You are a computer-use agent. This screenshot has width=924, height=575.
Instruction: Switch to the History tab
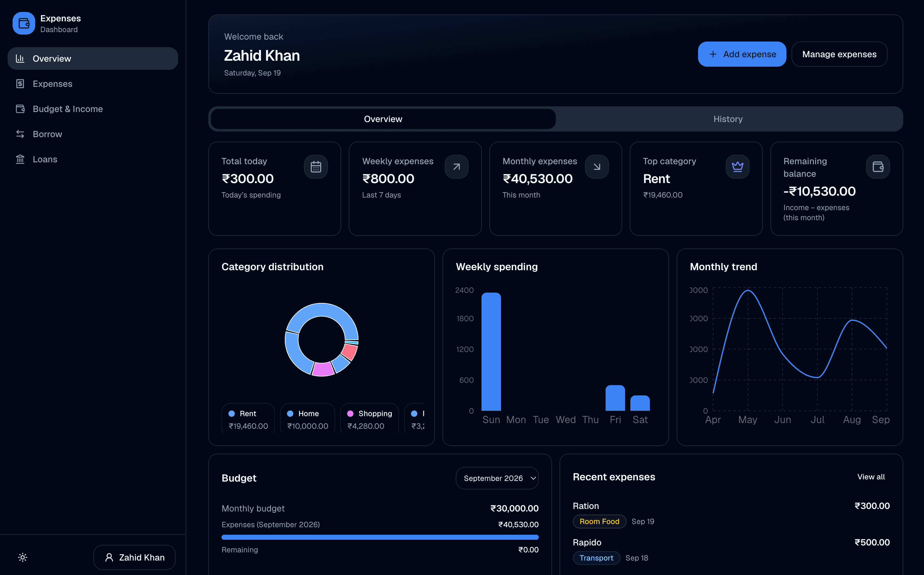click(x=728, y=119)
